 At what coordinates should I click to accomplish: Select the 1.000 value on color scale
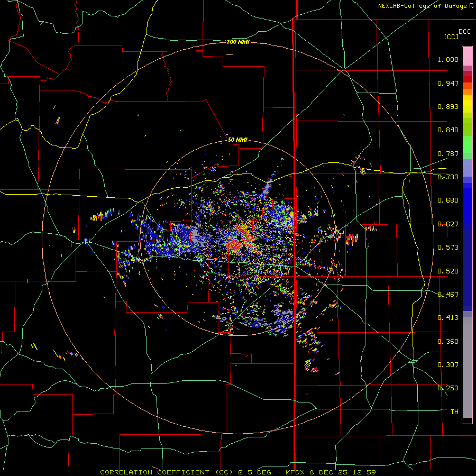pos(448,59)
